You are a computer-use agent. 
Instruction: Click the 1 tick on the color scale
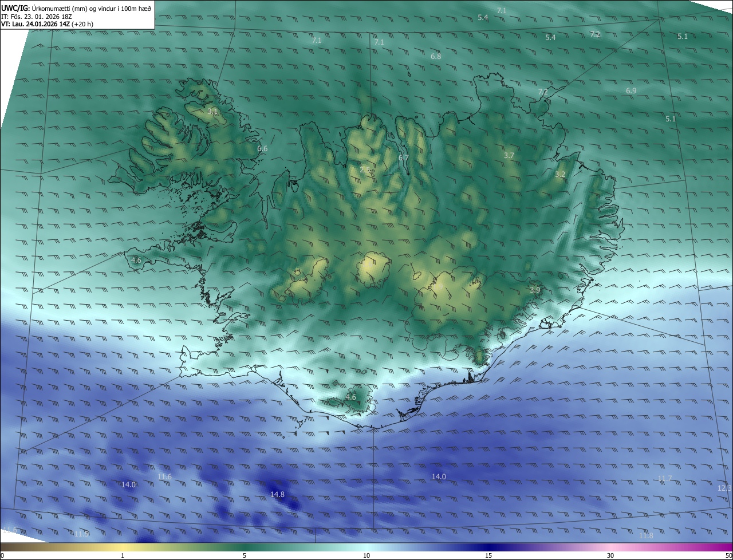[x=123, y=556]
